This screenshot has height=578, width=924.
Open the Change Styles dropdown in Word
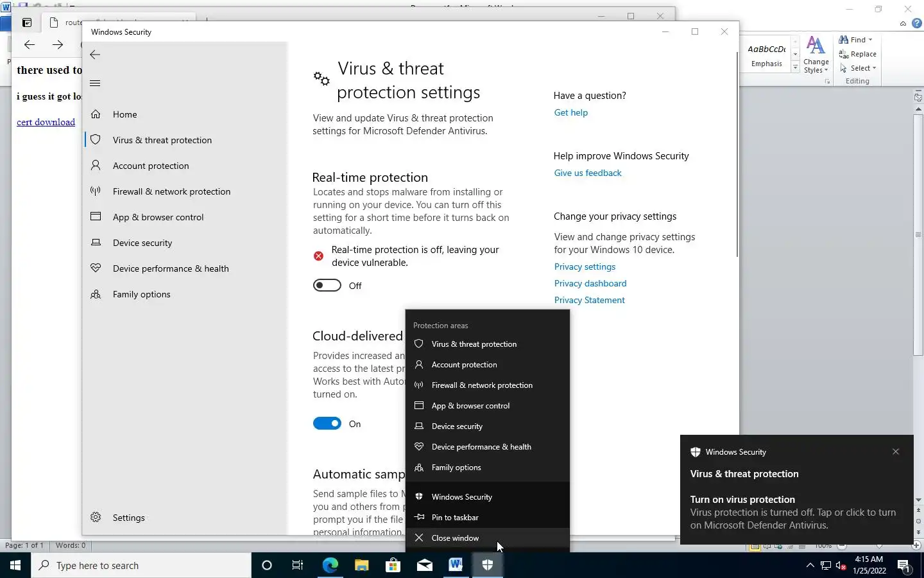click(x=816, y=55)
